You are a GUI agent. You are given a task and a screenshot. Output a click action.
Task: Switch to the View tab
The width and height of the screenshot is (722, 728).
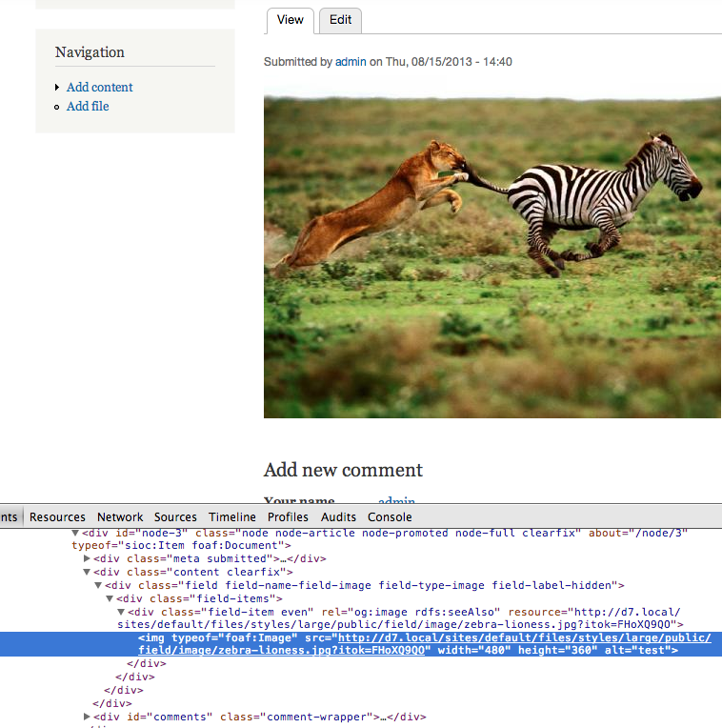pos(290,20)
